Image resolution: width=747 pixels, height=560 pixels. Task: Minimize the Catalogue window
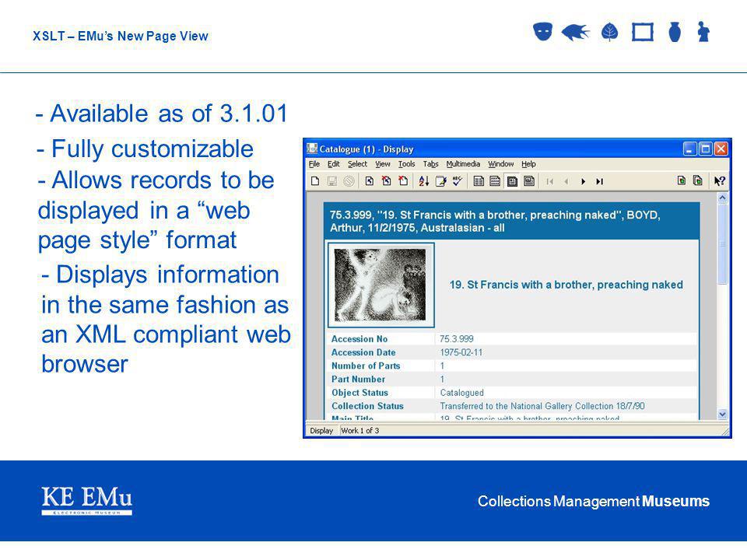(690, 149)
